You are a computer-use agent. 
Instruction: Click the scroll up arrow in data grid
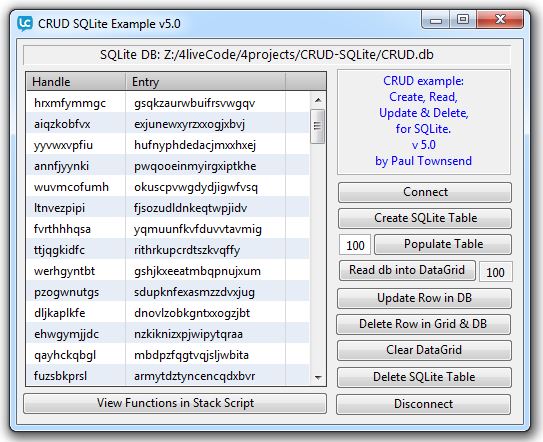pyautogui.click(x=318, y=100)
